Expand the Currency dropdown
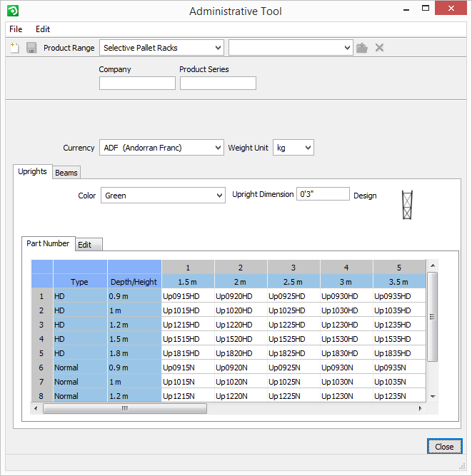The image size is (472, 476). (161, 148)
